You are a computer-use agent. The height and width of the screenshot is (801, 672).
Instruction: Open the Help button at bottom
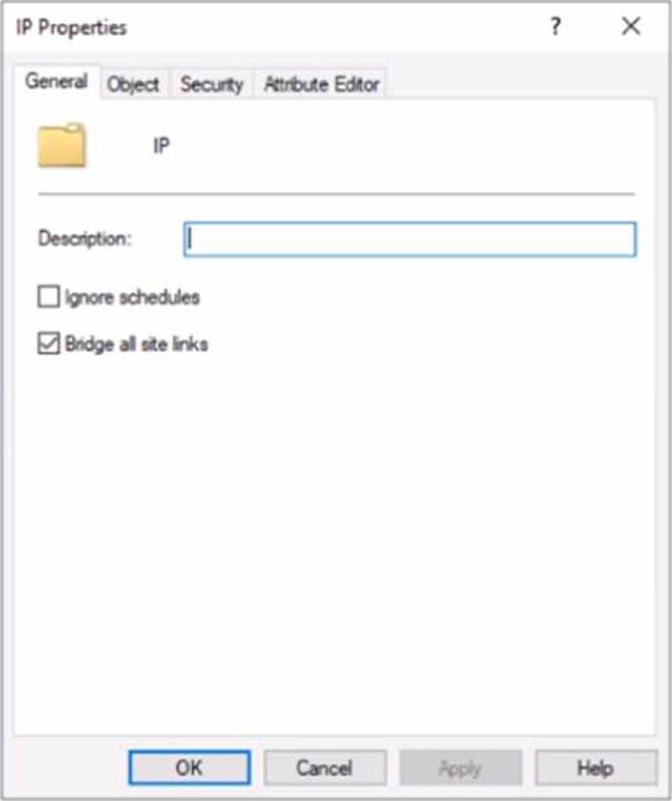(596, 767)
